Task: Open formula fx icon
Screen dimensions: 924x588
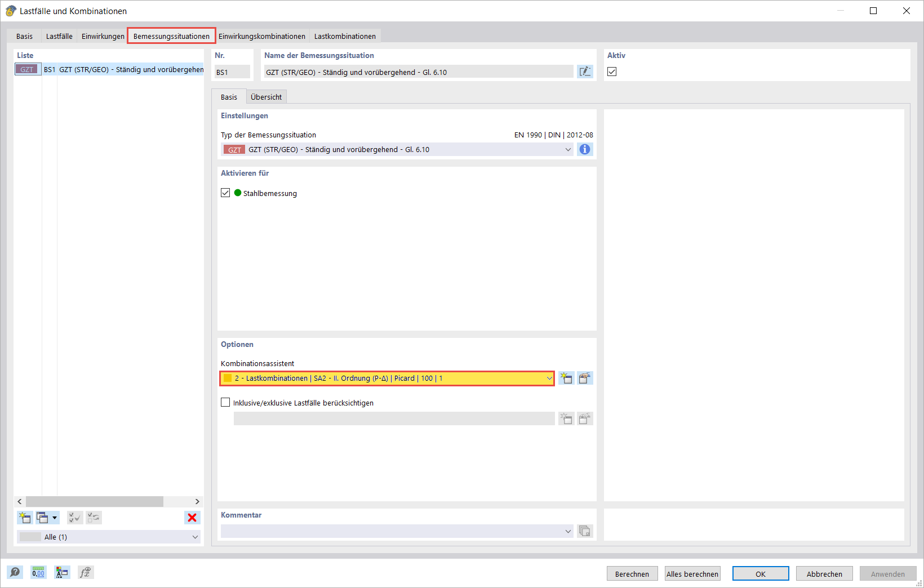Action: 86,572
